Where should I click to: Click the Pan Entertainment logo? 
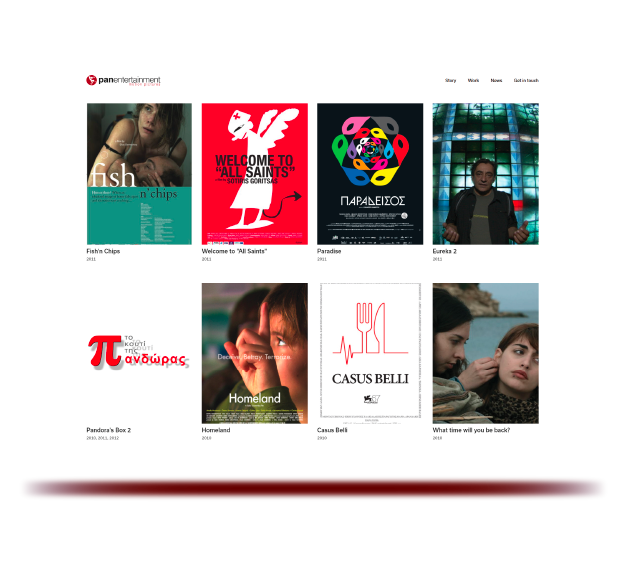pyautogui.click(x=123, y=80)
